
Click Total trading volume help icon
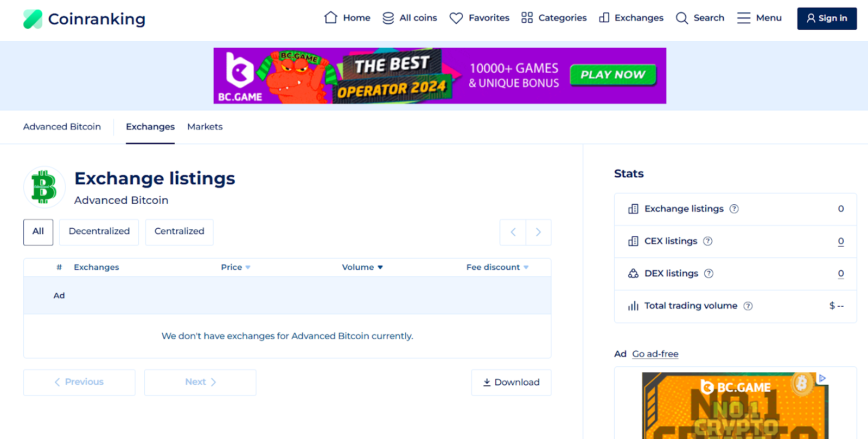(748, 306)
